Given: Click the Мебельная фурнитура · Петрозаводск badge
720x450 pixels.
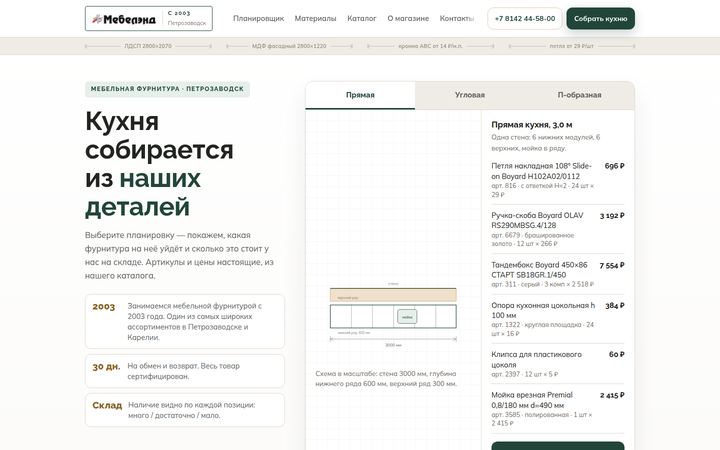Looking at the screenshot, I should [x=167, y=89].
